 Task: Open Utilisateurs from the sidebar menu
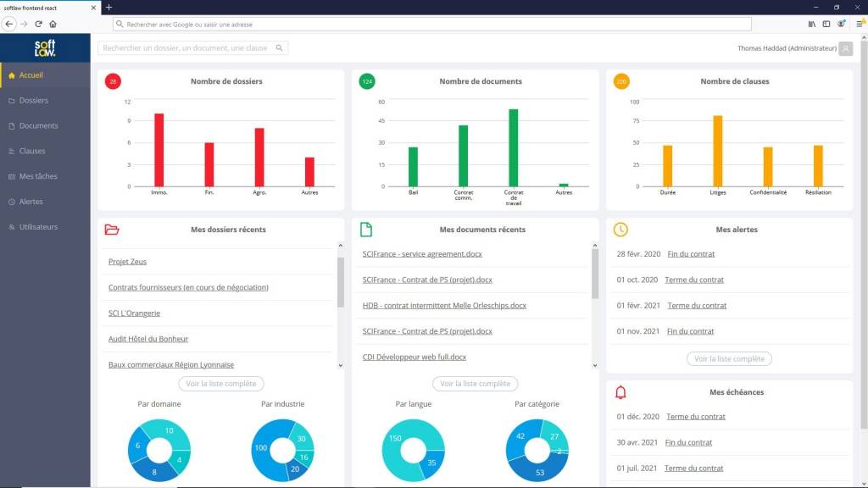38,227
